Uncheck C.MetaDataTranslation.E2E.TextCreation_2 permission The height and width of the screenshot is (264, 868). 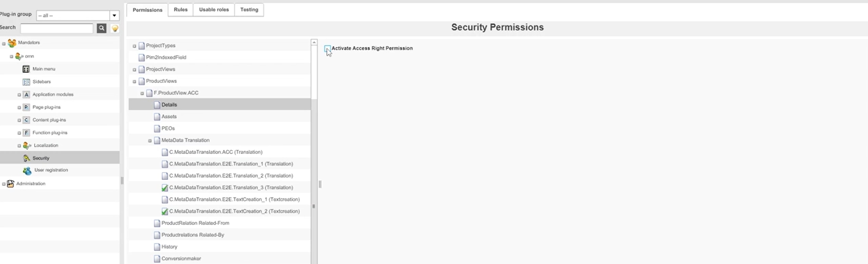(x=165, y=211)
